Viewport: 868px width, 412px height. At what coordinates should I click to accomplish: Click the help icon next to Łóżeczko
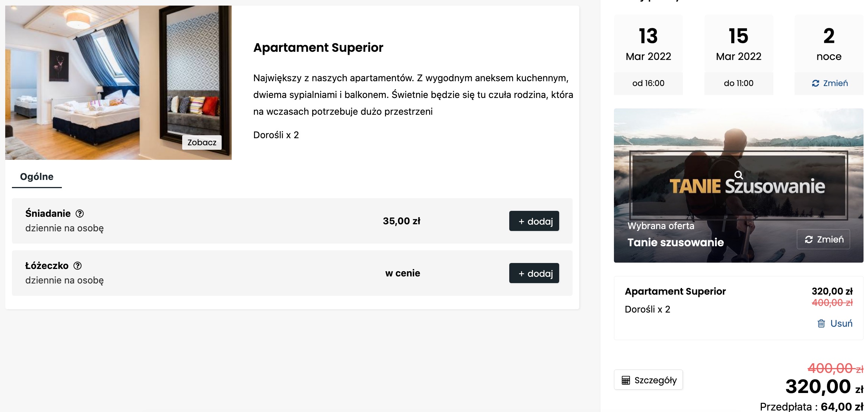click(77, 266)
